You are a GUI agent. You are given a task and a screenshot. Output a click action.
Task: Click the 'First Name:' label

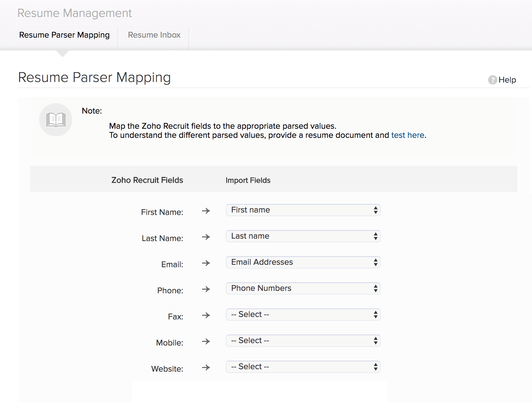point(162,212)
